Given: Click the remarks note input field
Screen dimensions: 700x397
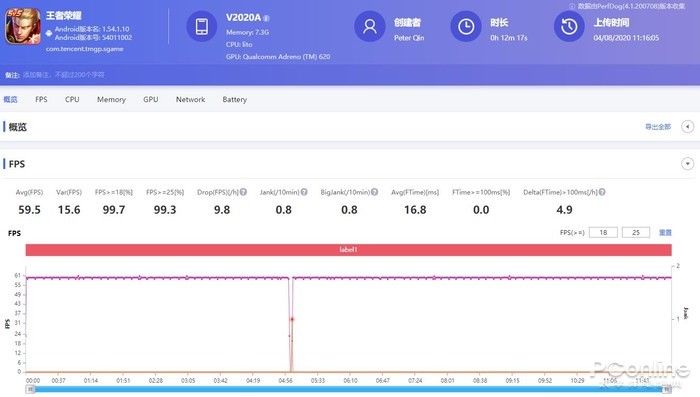Looking at the screenshot, I should 64,75.
